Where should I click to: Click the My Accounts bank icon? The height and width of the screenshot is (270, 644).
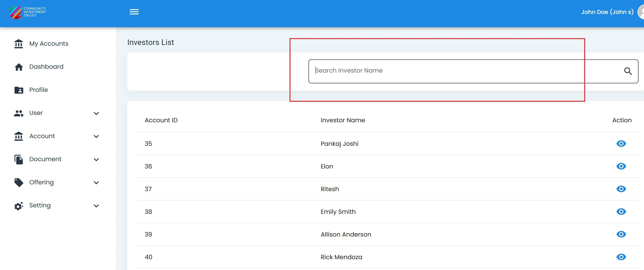pyautogui.click(x=19, y=44)
